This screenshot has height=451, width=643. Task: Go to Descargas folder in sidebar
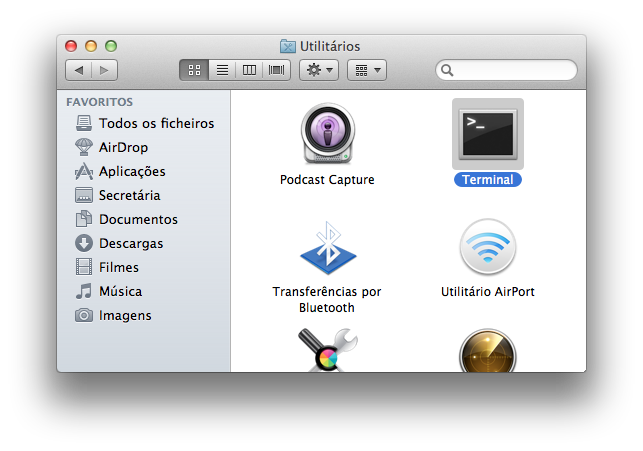tap(130, 243)
